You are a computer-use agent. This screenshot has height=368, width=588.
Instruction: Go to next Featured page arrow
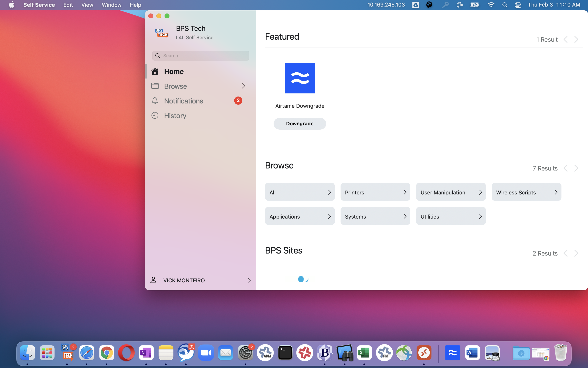pyautogui.click(x=576, y=39)
